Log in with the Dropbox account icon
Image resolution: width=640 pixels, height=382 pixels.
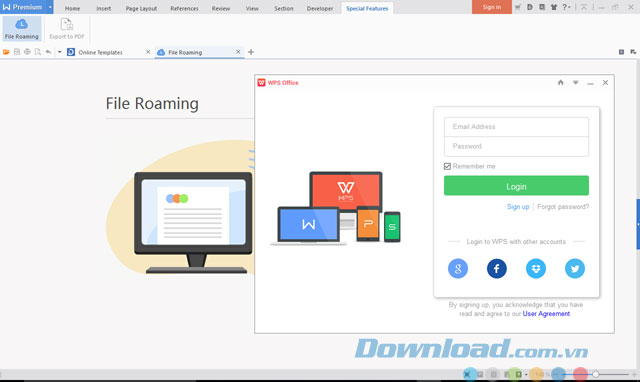click(x=536, y=269)
